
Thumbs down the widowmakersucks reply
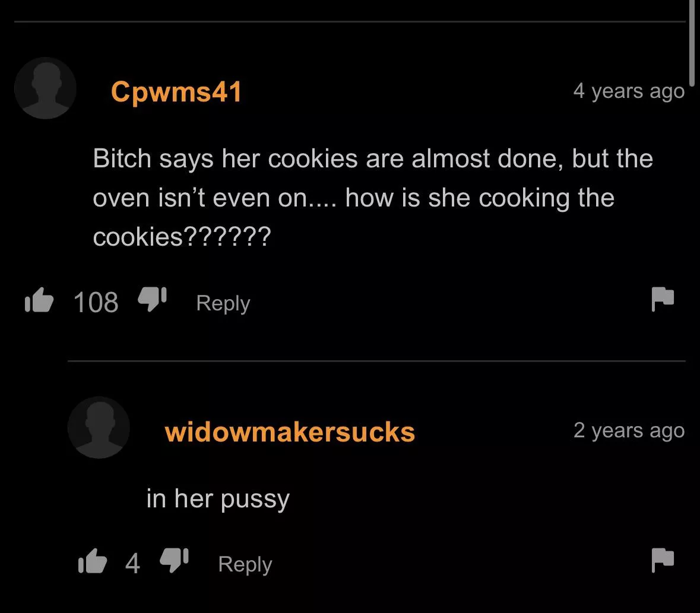(x=174, y=560)
